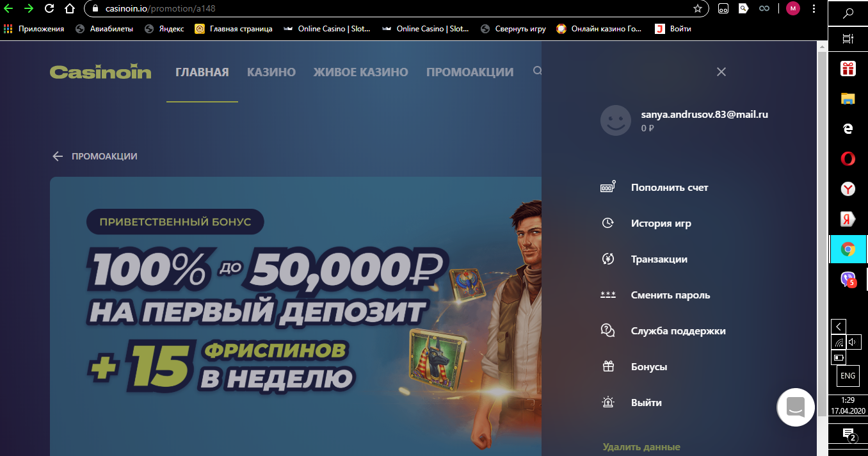This screenshot has width=868, height=456.
Task: View site info via padlock icon
Action: click(x=95, y=9)
